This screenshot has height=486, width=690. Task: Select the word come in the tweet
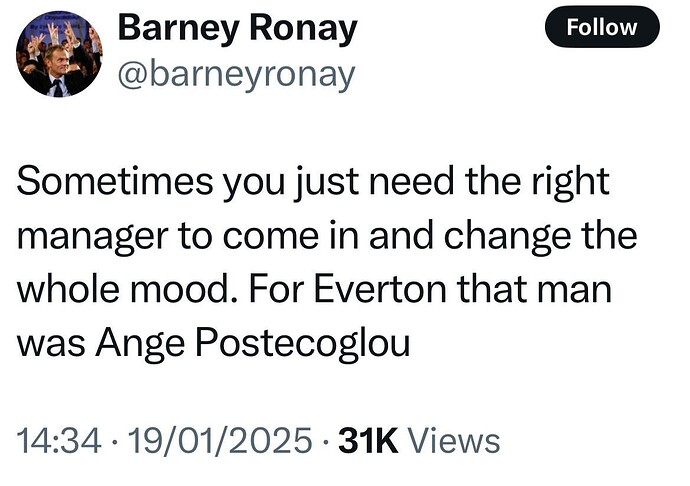tap(270, 237)
